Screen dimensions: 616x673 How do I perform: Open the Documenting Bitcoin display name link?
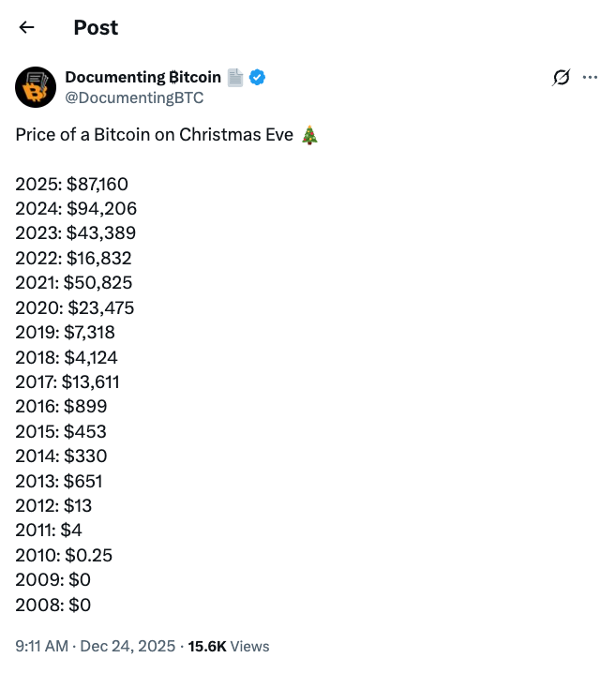(x=143, y=78)
